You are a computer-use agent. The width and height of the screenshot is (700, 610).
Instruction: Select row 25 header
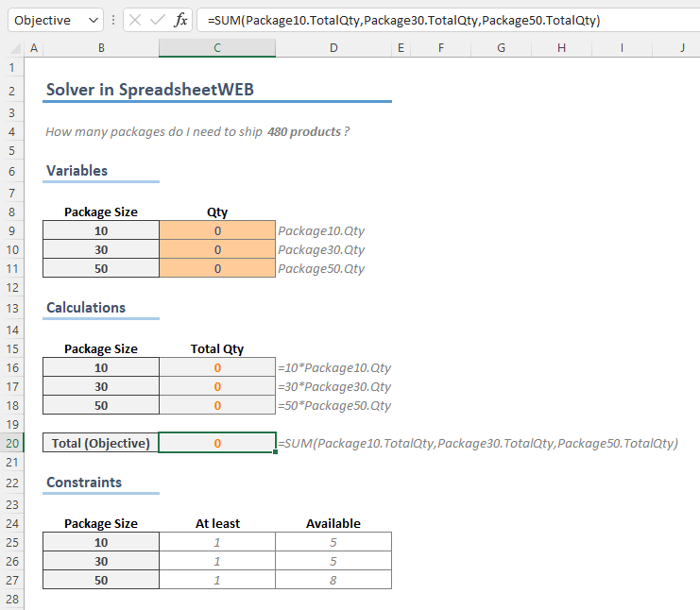pos(12,542)
